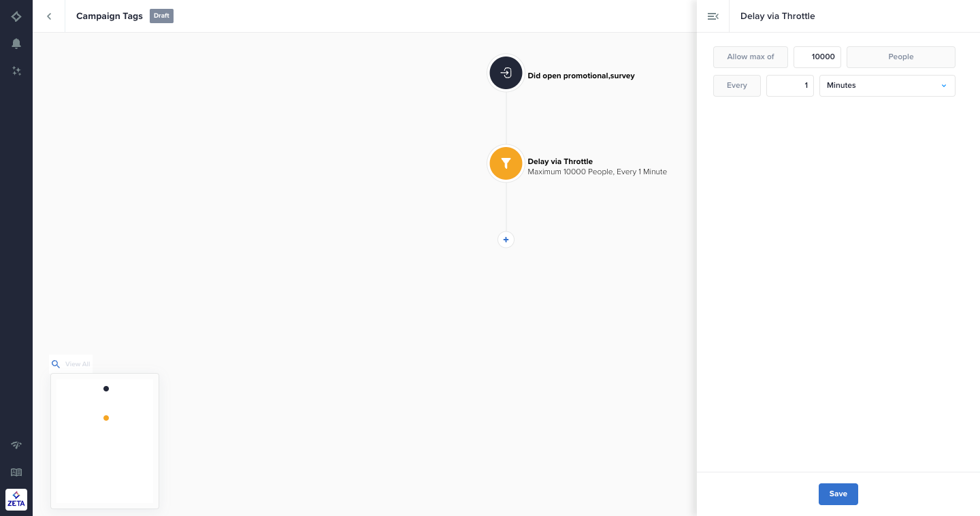This screenshot has height=516, width=980.
Task: Focus the Every interval number field
Action: [789, 86]
